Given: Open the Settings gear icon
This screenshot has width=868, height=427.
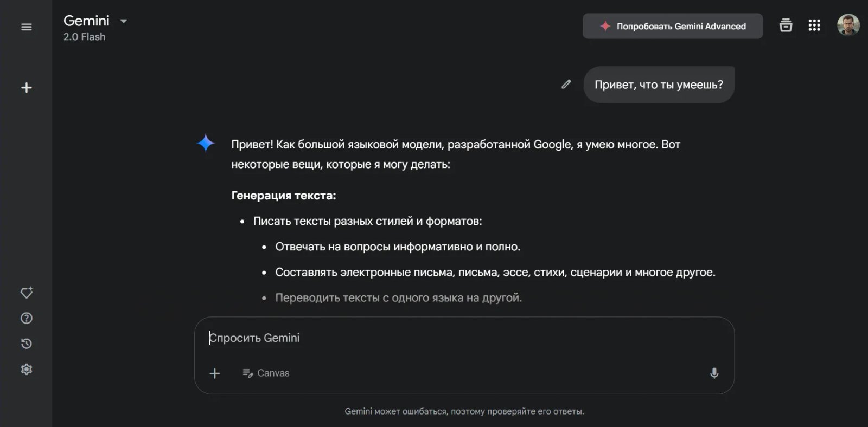Looking at the screenshot, I should (26, 369).
